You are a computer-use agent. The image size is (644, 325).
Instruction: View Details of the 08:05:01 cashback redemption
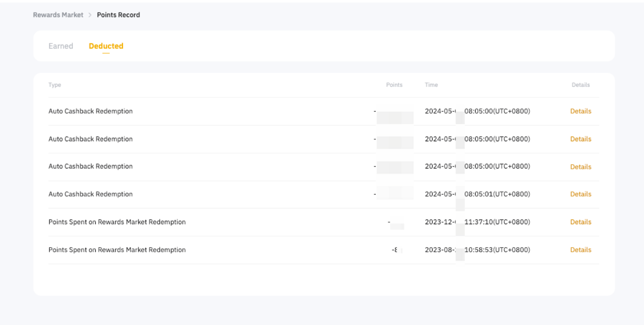[x=580, y=194]
